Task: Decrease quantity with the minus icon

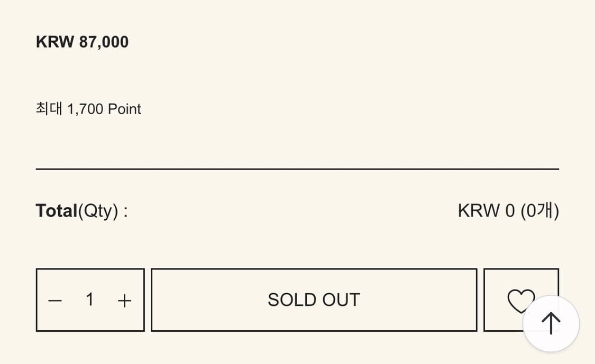Action: 55,301
